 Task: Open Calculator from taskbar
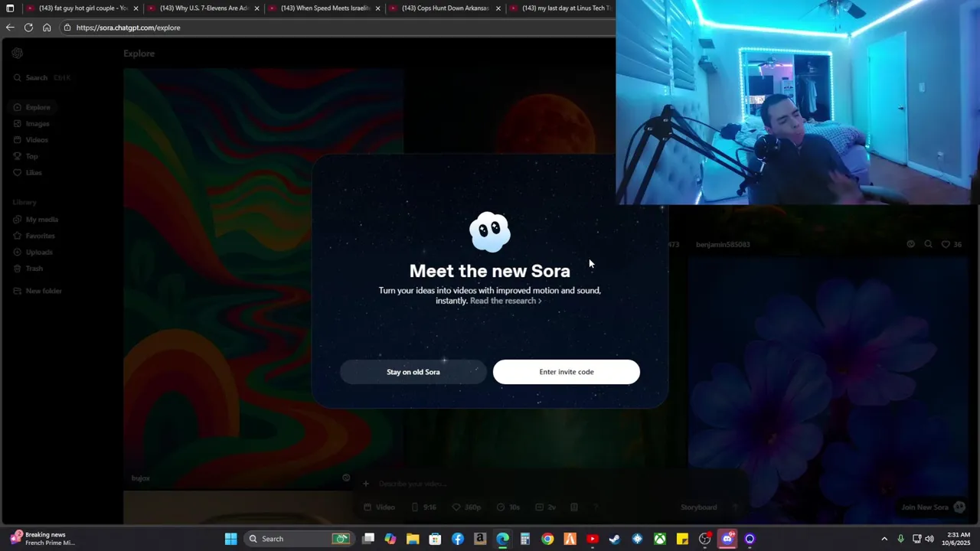pyautogui.click(x=525, y=539)
